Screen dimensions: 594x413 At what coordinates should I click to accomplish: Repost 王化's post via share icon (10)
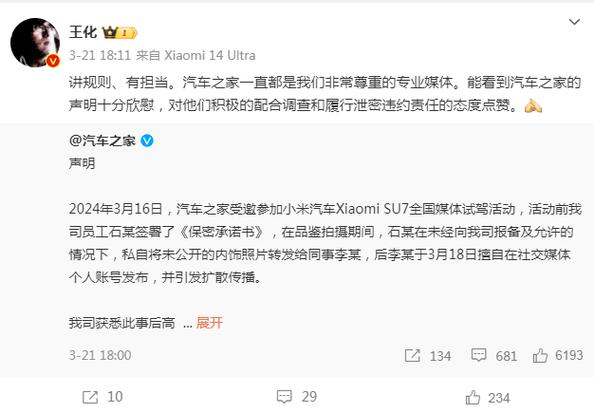(90, 397)
